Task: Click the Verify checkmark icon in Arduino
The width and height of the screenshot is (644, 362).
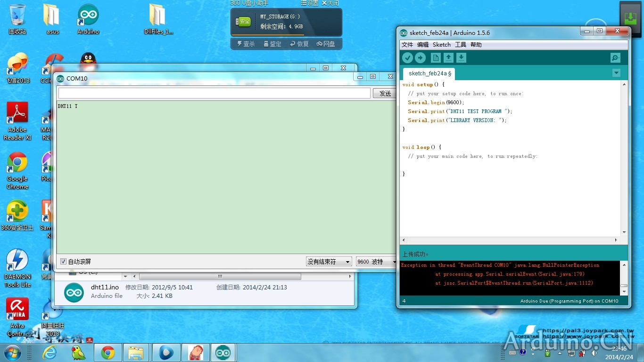Action: click(x=407, y=58)
